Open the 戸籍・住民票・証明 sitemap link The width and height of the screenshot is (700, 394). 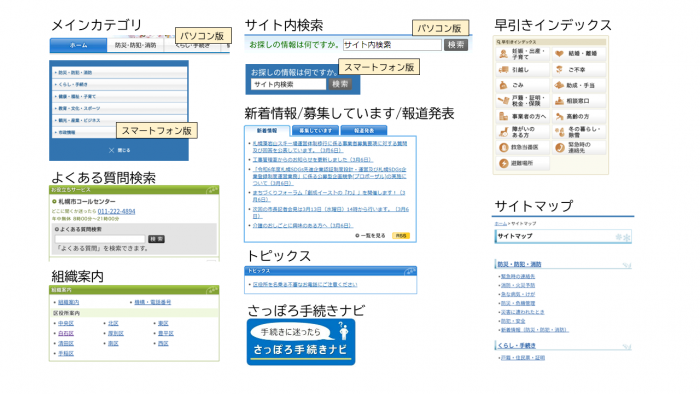pyautogui.click(x=523, y=358)
